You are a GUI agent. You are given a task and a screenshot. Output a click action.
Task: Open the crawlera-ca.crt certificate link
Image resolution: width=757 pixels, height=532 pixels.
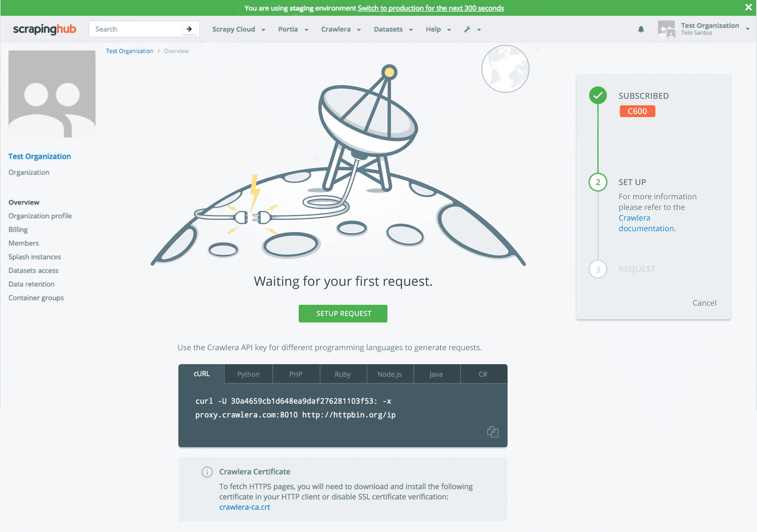245,507
